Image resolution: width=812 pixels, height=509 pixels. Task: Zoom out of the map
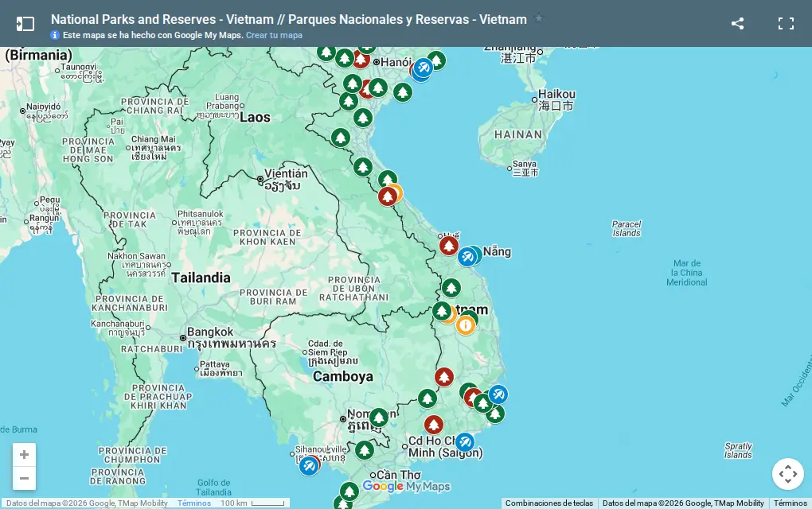25,478
